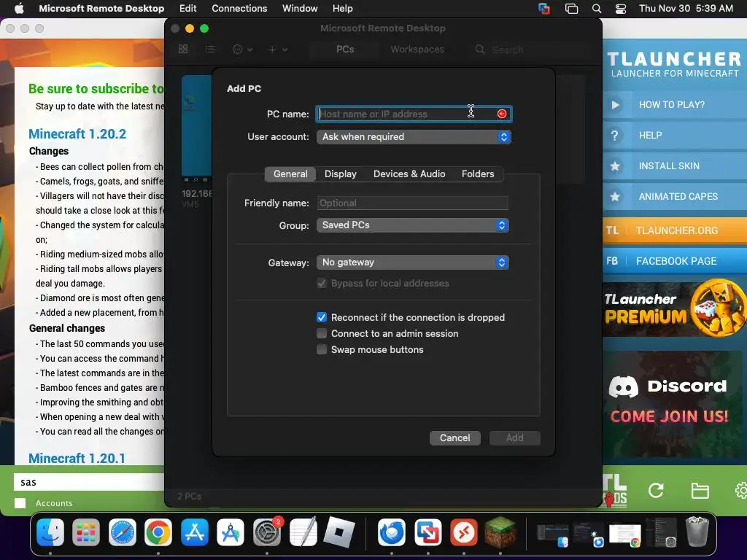Open the Window menu
The height and width of the screenshot is (560, 747).
click(x=300, y=8)
